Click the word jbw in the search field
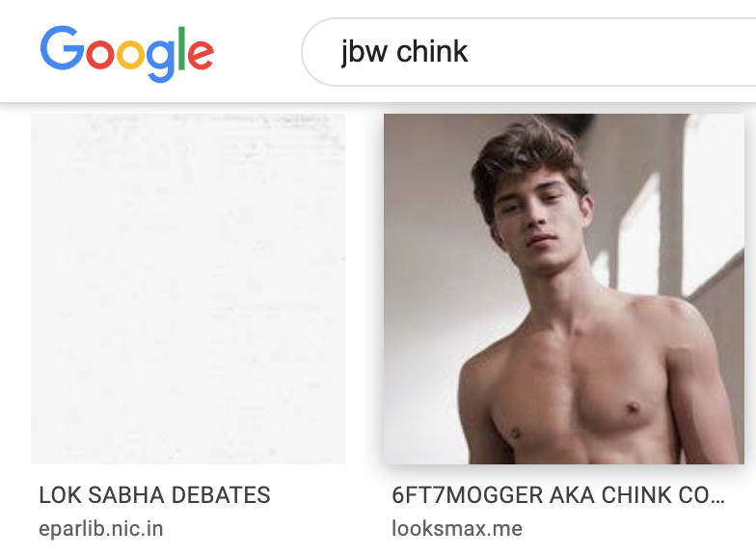The width and height of the screenshot is (756, 555). pyautogui.click(x=364, y=52)
